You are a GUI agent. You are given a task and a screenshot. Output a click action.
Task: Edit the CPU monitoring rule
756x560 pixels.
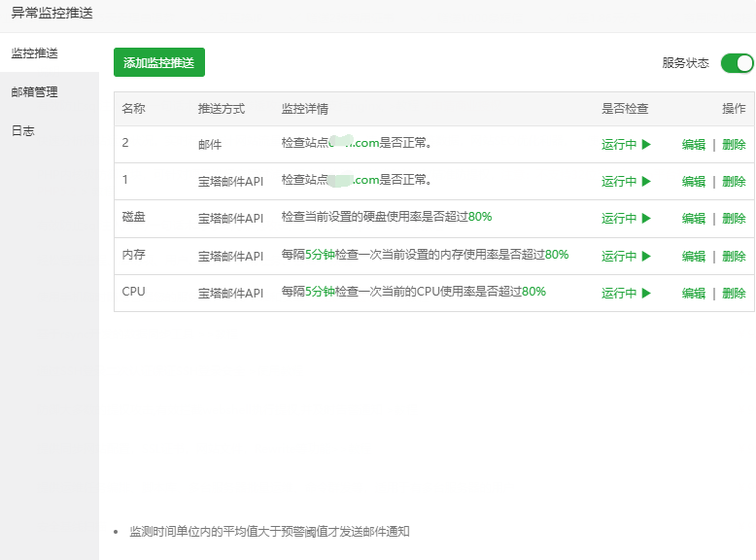[x=694, y=293]
